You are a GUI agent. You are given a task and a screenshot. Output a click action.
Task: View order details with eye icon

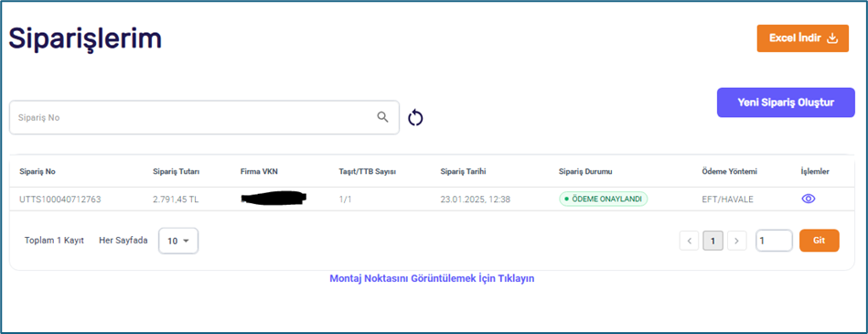click(809, 199)
